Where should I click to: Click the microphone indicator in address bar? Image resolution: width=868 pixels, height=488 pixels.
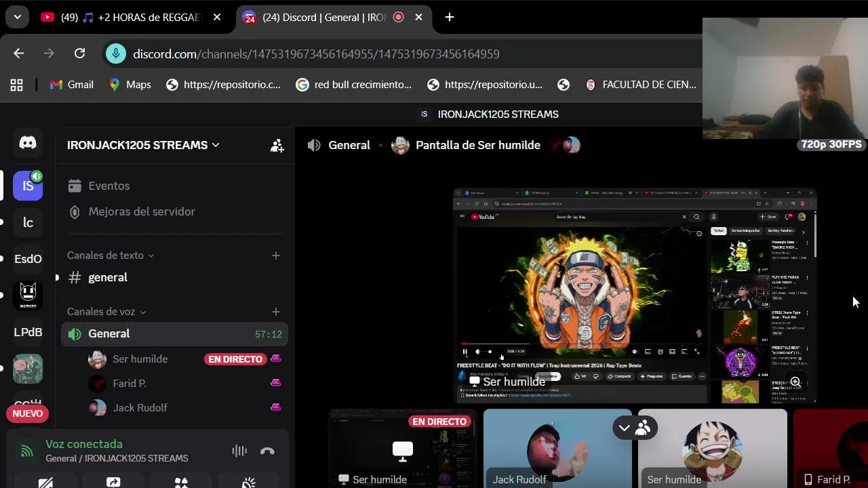(x=116, y=54)
